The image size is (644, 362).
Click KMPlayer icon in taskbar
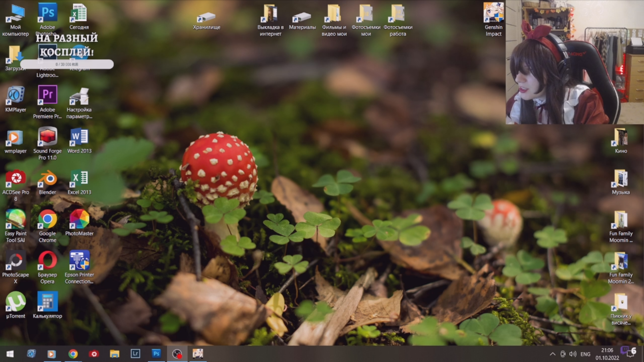[x=31, y=354]
